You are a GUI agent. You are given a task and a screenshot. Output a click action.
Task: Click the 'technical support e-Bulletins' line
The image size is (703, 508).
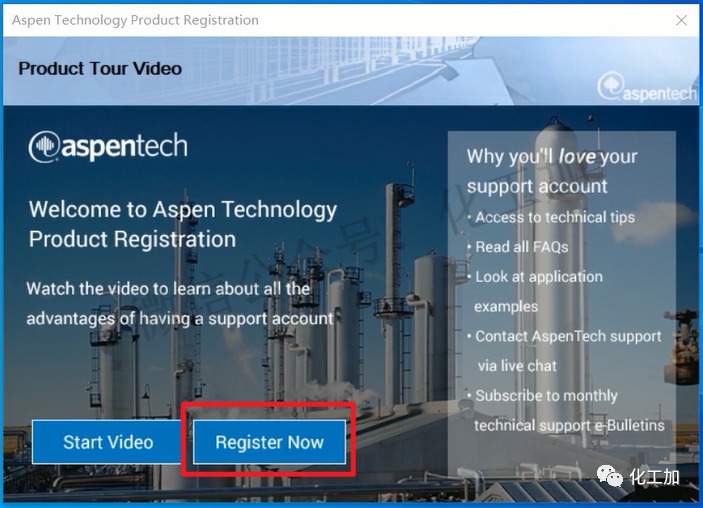point(569,426)
